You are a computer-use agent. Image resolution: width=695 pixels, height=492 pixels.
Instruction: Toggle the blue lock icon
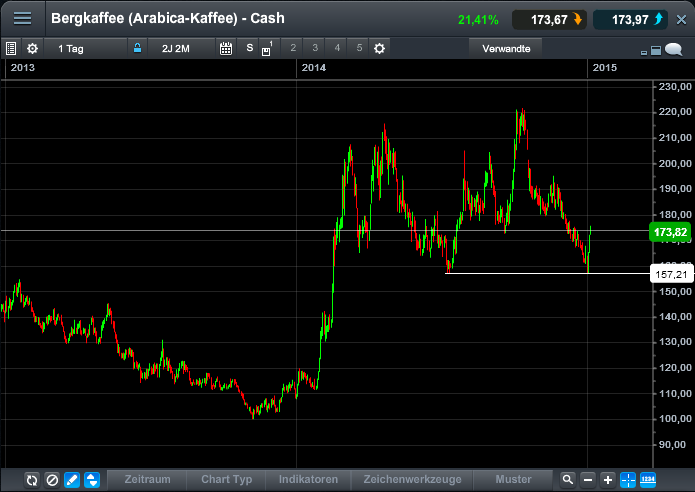click(x=137, y=48)
